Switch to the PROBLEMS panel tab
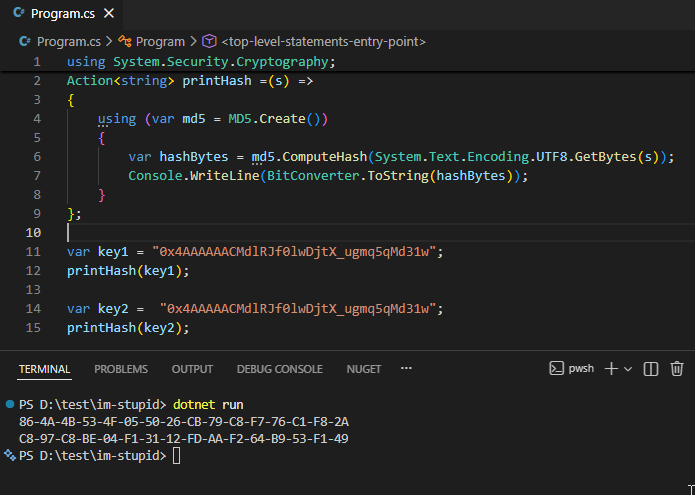The height and width of the screenshot is (495, 695). [121, 369]
